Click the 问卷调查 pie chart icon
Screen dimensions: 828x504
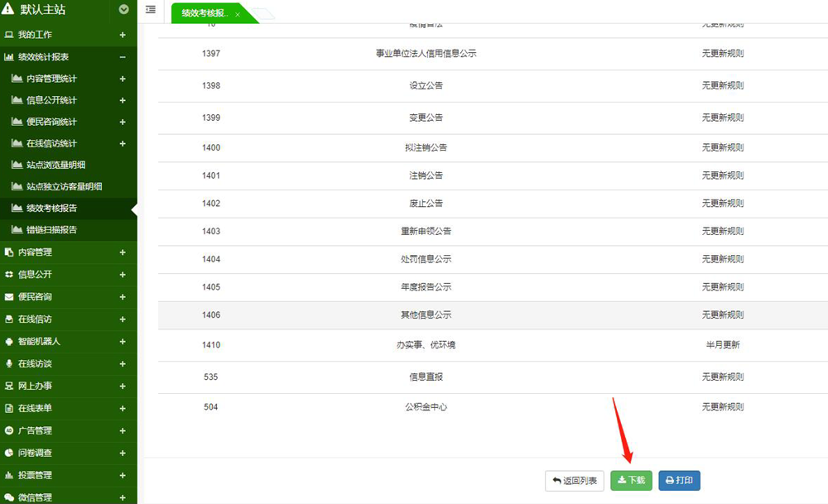[x=9, y=453]
